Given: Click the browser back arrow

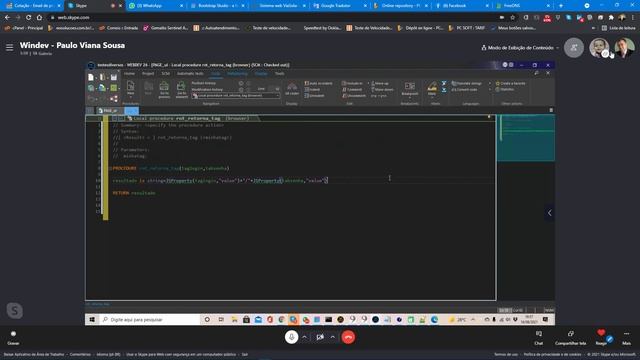Looking at the screenshot, I should pos(7,18).
